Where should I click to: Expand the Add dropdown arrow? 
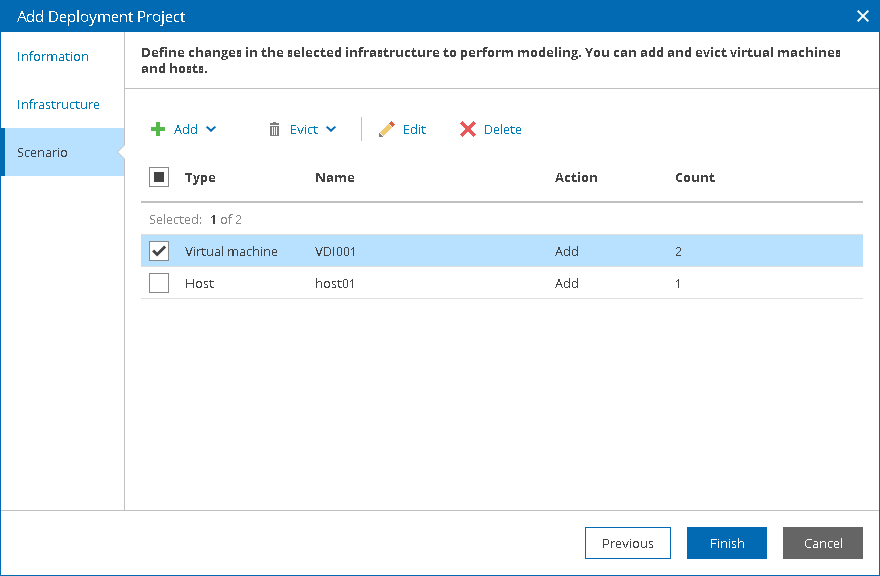210,129
